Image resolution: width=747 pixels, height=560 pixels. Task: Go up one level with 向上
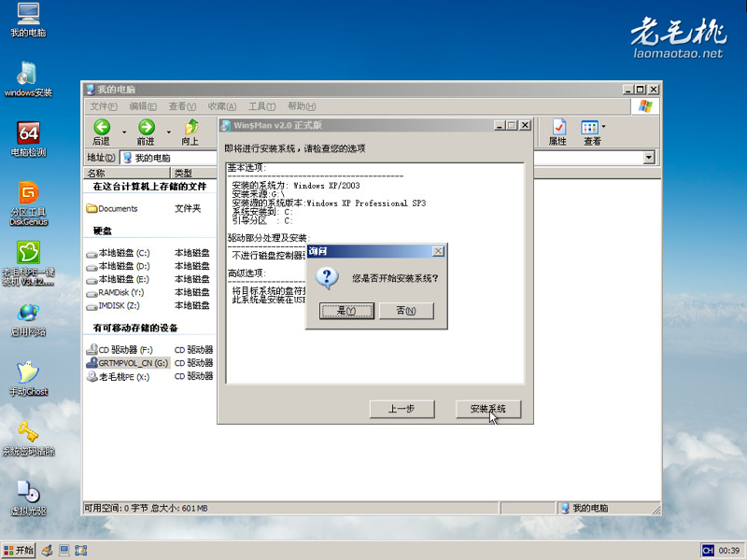[190, 133]
